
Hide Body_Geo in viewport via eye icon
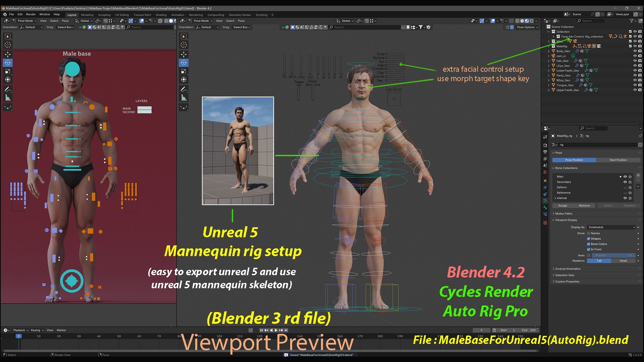635,51
